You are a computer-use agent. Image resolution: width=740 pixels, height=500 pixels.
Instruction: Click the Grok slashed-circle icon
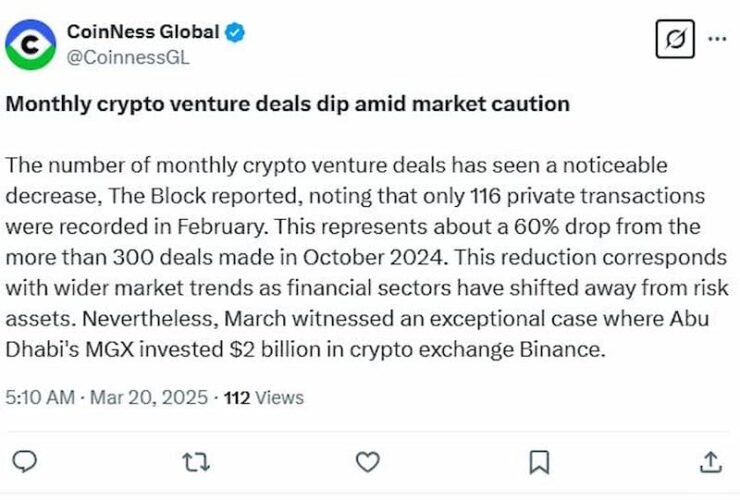[675, 39]
